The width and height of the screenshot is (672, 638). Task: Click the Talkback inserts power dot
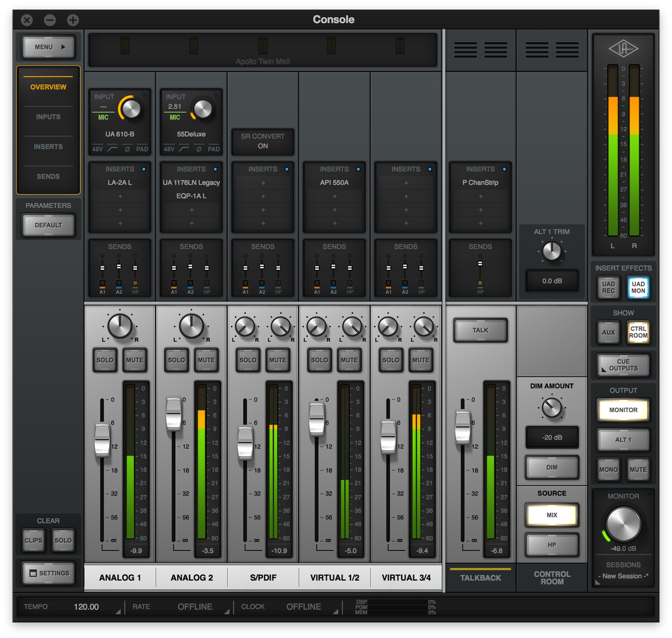click(504, 169)
